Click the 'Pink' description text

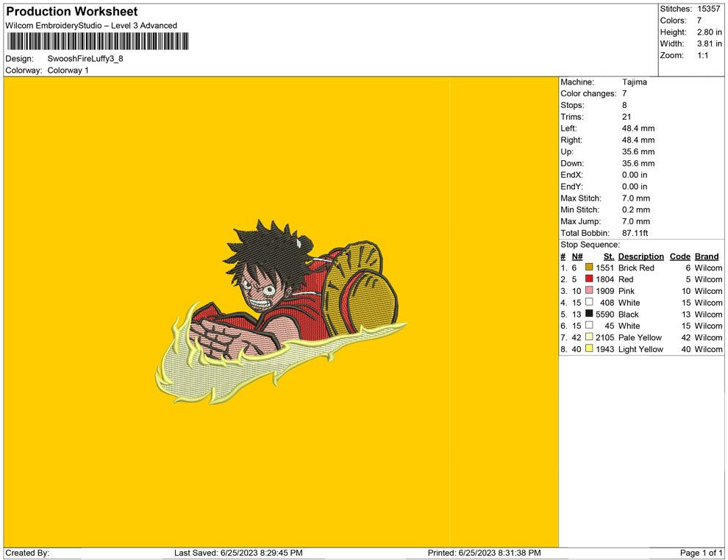pyautogui.click(x=627, y=291)
